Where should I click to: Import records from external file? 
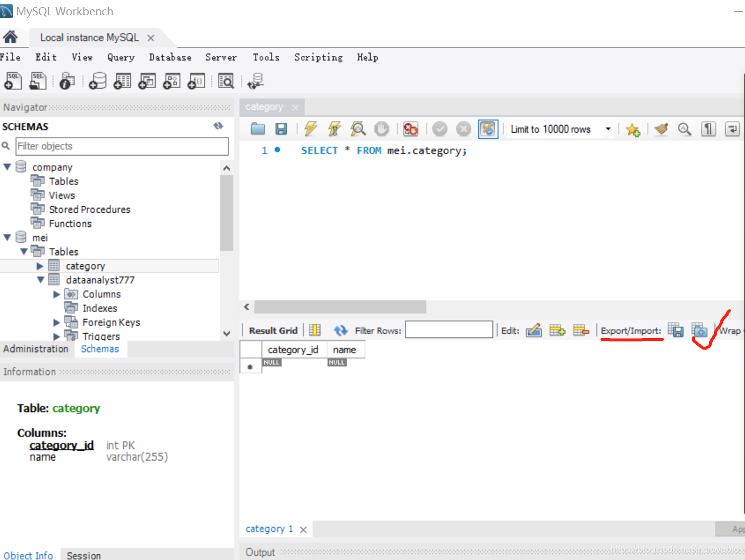pyautogui.click(x=699, y=330)
